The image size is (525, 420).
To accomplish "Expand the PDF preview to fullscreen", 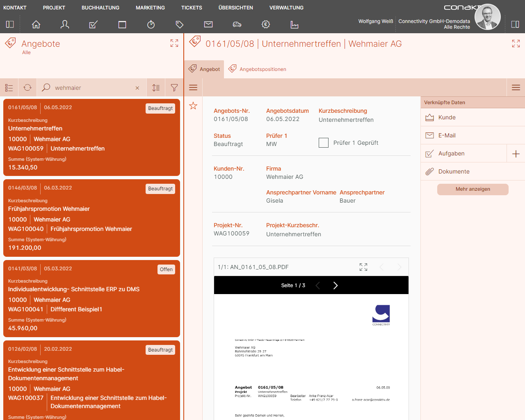I will pyautogui.click(x=363, y=267).
